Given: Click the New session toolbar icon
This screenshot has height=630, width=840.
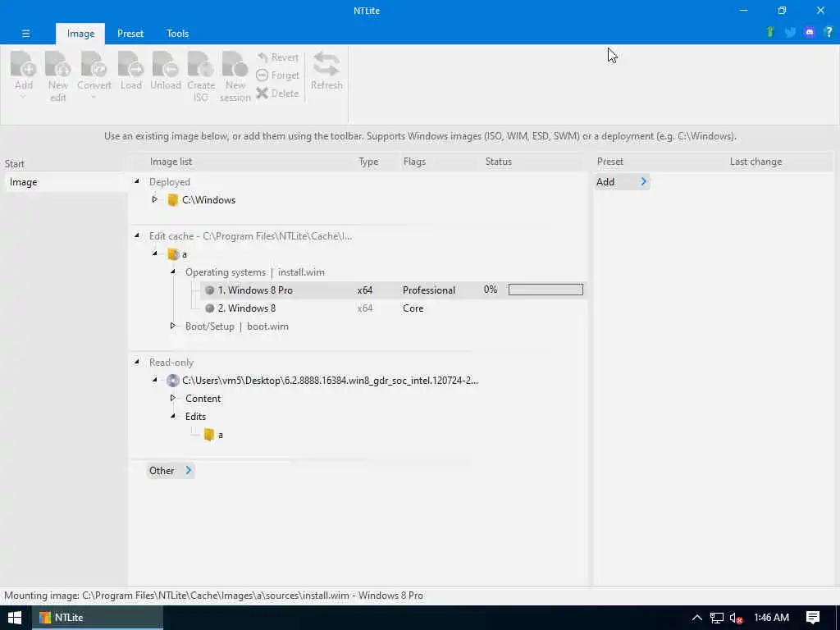Looking at the screenshot, I should pos(235,75).
